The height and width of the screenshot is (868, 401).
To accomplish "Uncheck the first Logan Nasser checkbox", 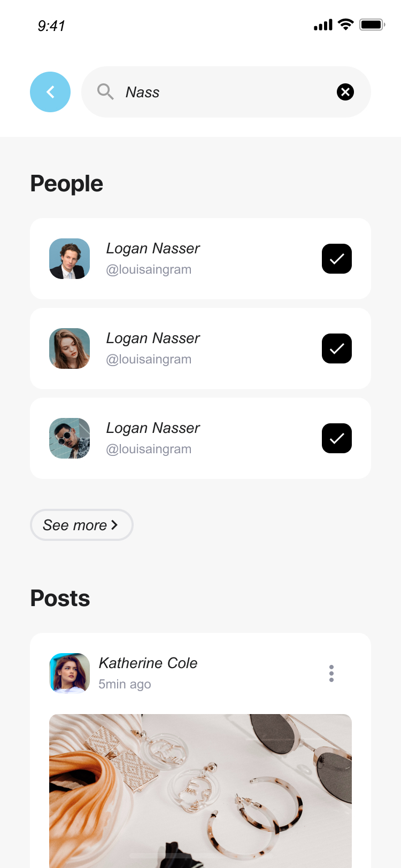I will (337, 259).
